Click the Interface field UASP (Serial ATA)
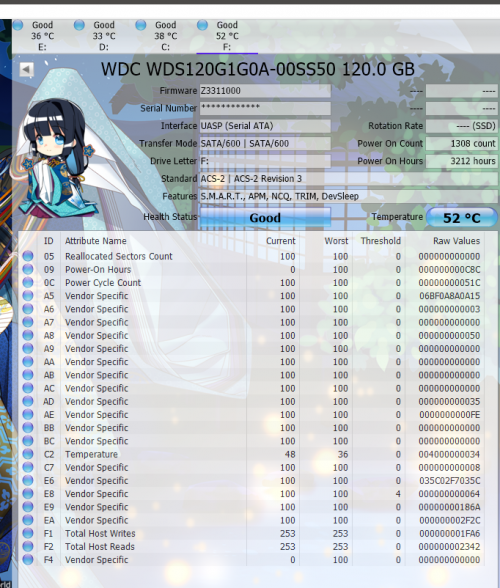This screenshot has height=588, width=500. [265, 126]
